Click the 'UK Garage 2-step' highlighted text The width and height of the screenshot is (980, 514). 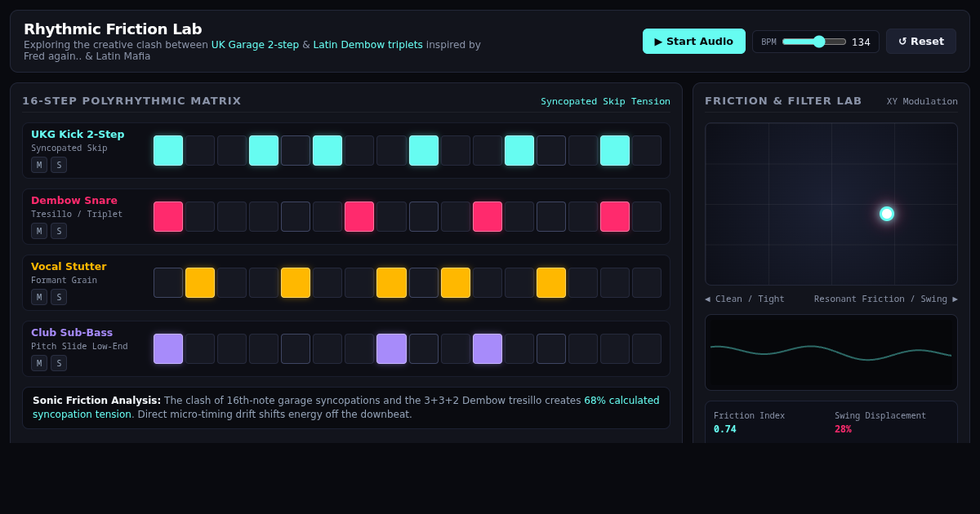(x=255, y=45)
